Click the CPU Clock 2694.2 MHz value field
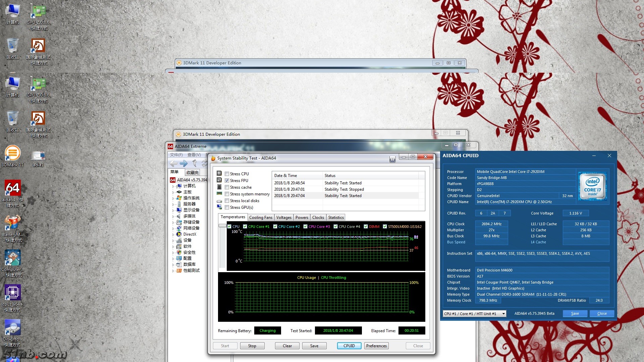 point(491,224)
